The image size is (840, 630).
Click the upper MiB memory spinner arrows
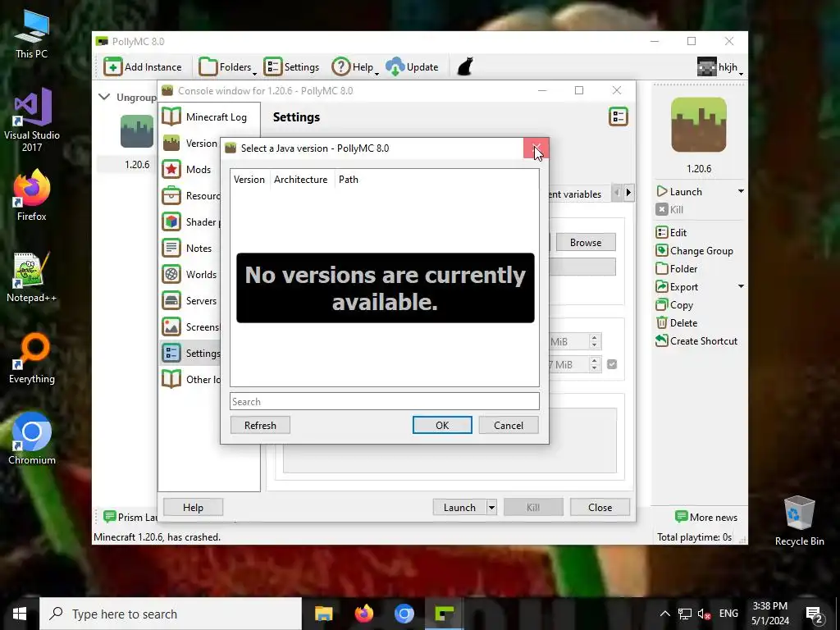pos(594,341)
